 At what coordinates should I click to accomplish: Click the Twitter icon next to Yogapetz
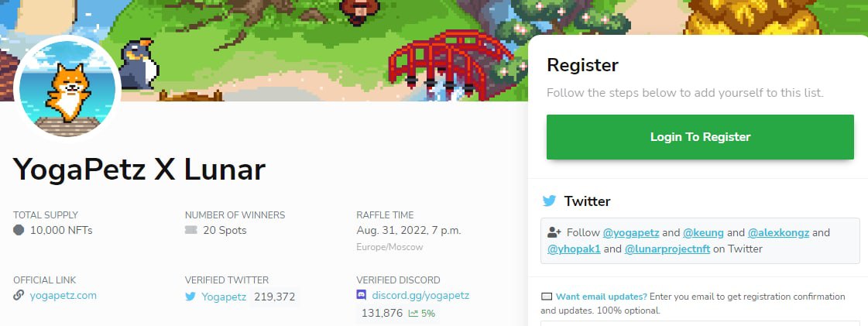click(190, 297)
